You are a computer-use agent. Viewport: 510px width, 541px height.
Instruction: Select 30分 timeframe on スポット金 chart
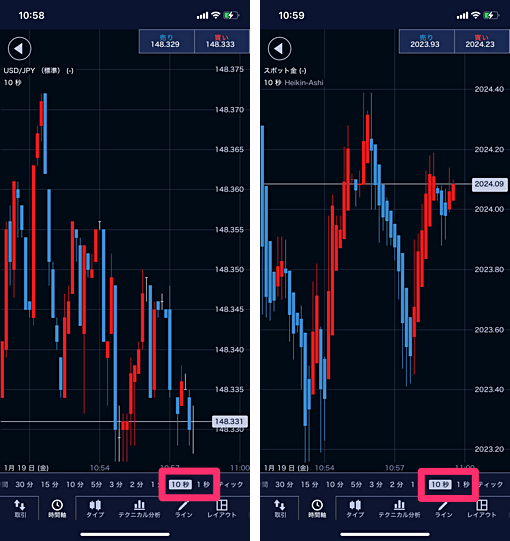[284, 484]
